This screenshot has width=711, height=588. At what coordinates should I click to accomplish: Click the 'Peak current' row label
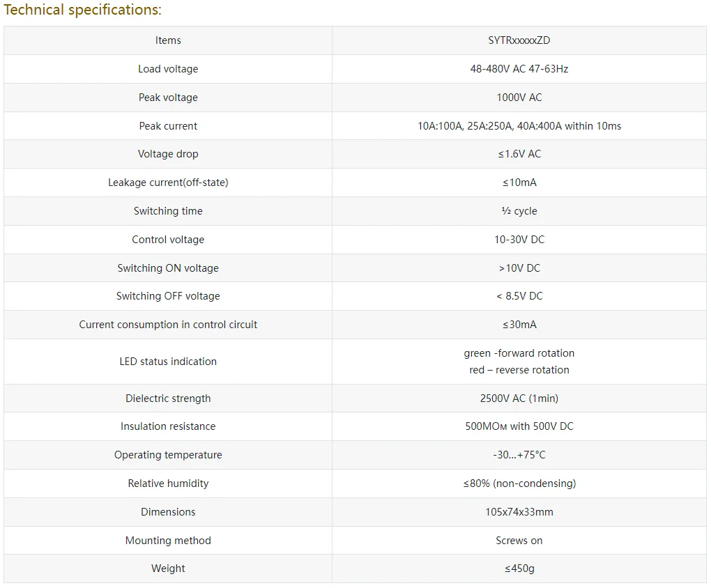coord(168,126)
